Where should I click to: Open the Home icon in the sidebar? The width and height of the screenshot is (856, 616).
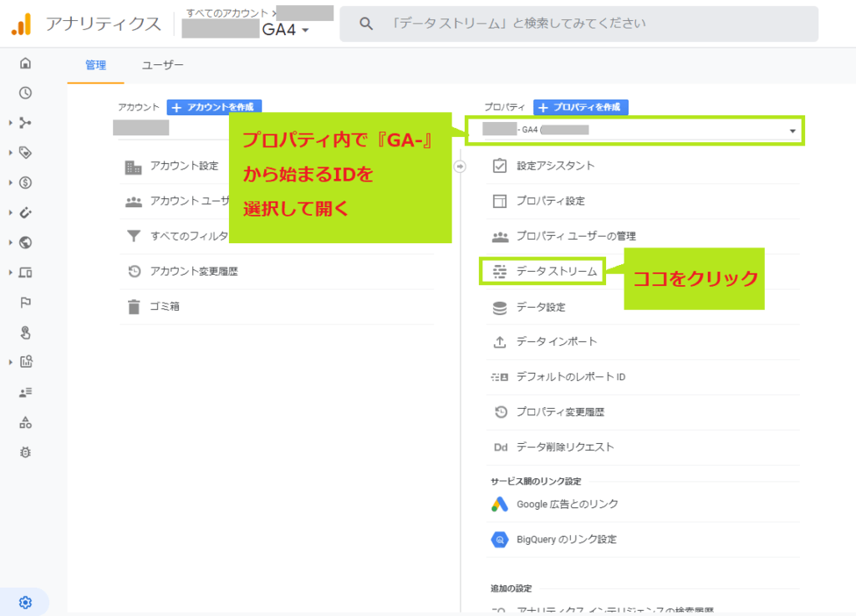25,64
